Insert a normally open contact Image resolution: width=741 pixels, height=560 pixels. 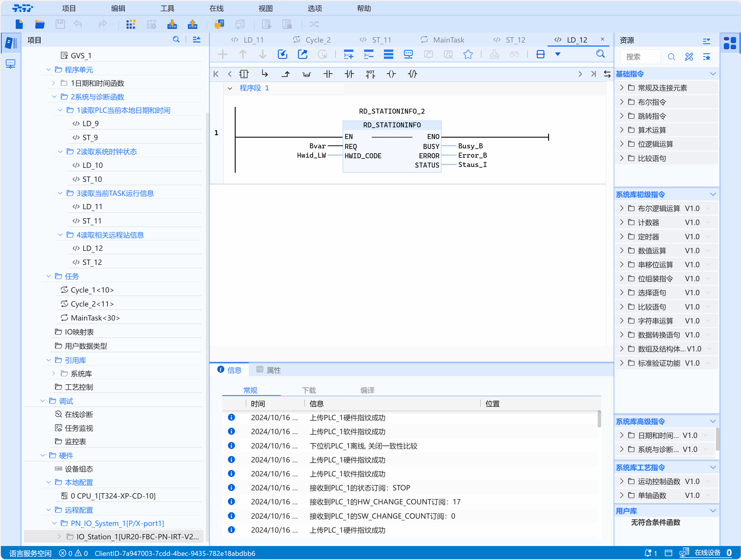click(328, 74)
